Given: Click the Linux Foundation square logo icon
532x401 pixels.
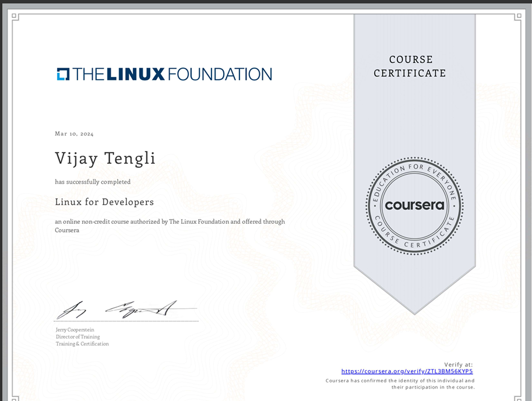Looking at the screenshot, I should click(63, 74).
